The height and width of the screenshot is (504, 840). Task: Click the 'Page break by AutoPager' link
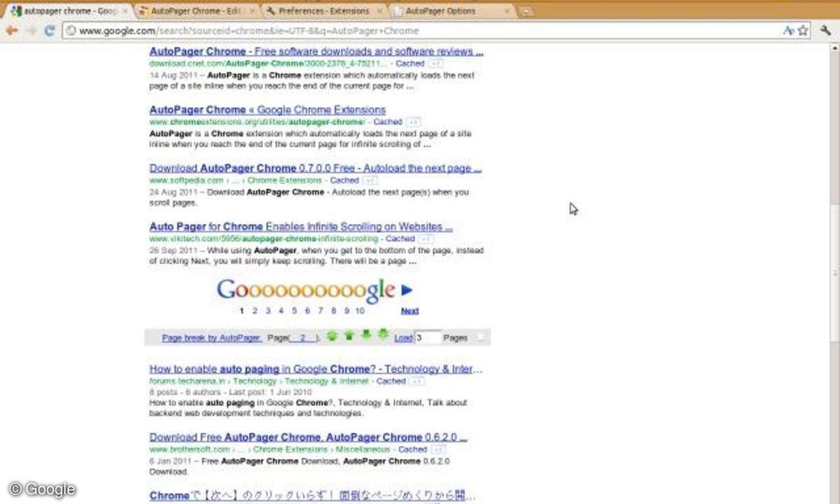pos(211,337)
